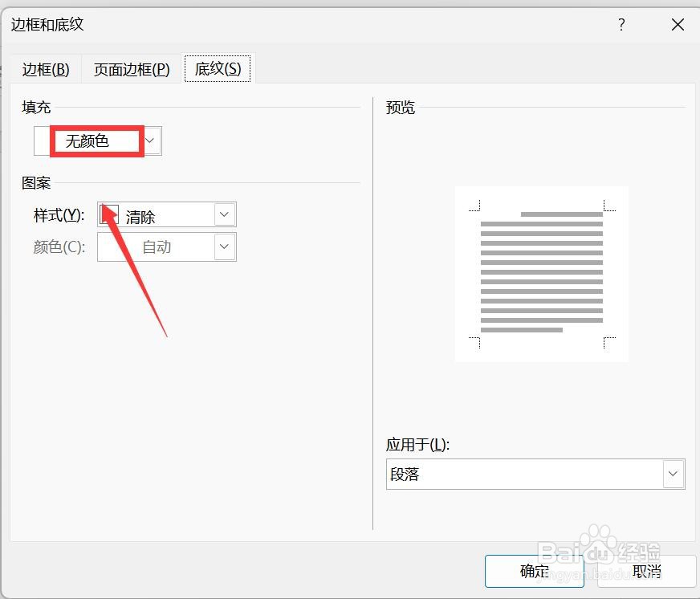Close the 边框和底纹 dialog

click(x=677, y=25)
